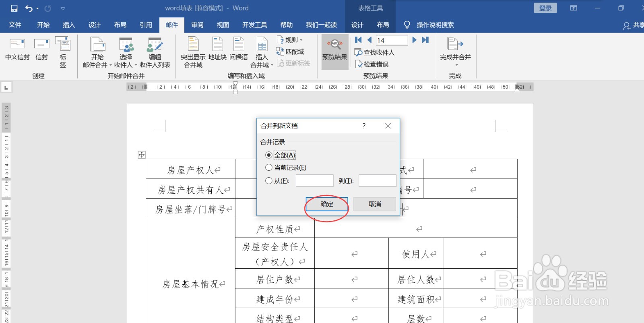This screenshot has width=644, height=323.
Task: Click the Redo icon in title bar
Action: (x=48, y=8)
